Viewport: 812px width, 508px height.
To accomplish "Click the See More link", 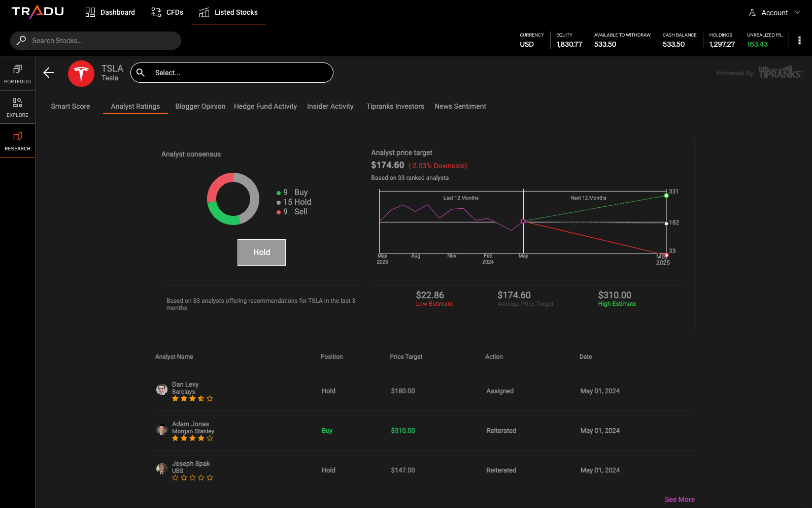I will [x=680, y=499].
